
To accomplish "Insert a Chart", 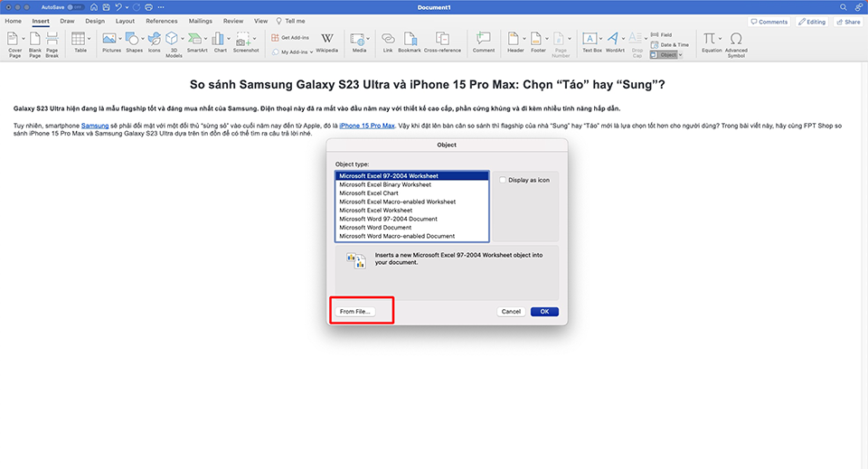I will point(219,42).
